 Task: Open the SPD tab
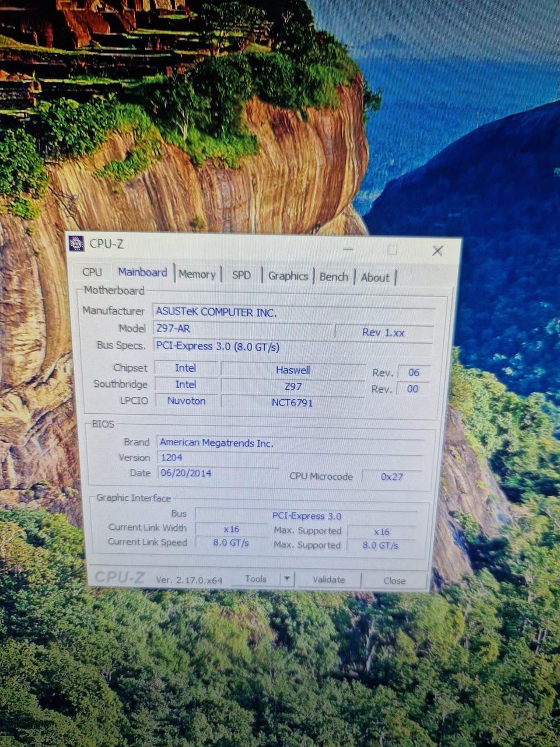point(242,275)
